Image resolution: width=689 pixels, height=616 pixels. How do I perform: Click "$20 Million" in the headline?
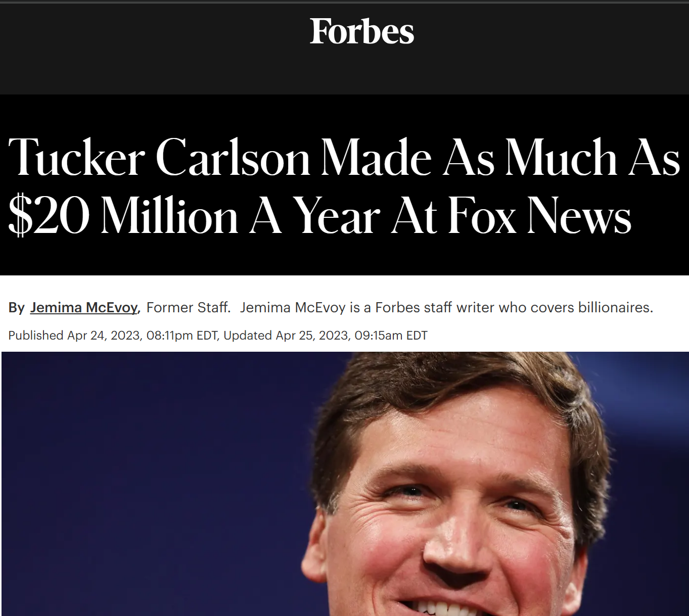[x=123, y=216]
